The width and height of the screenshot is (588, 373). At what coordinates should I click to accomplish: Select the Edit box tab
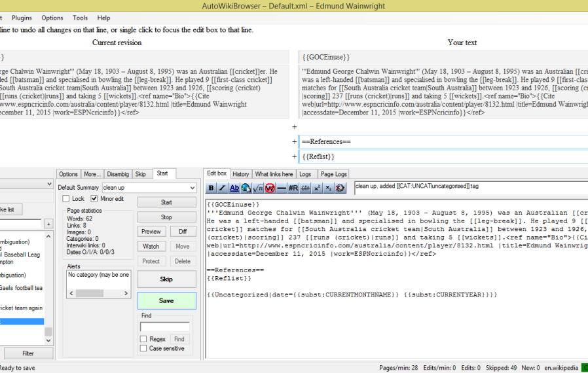217,173
